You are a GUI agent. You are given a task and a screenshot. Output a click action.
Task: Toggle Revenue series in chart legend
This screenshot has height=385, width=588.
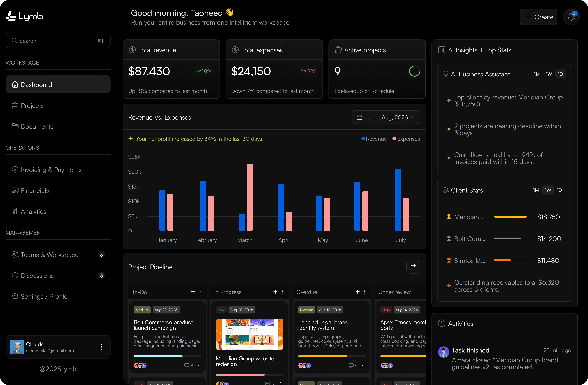[x=374, y=139]
